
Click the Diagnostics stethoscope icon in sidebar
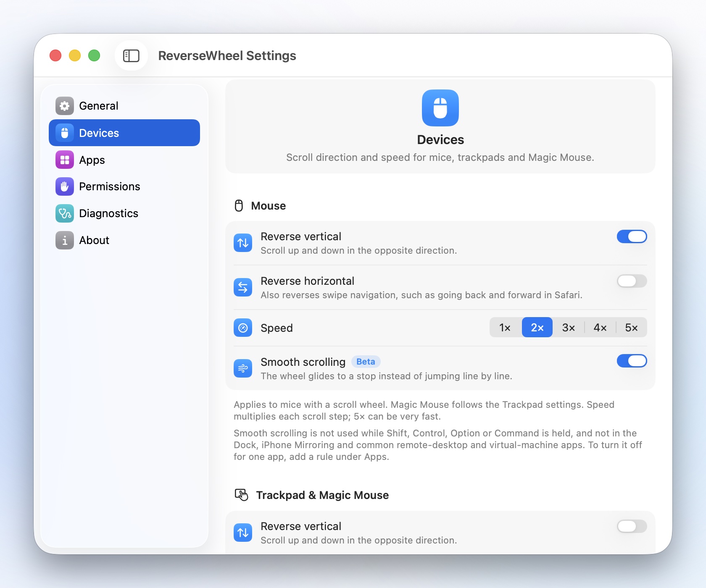[x=65, y=213]
